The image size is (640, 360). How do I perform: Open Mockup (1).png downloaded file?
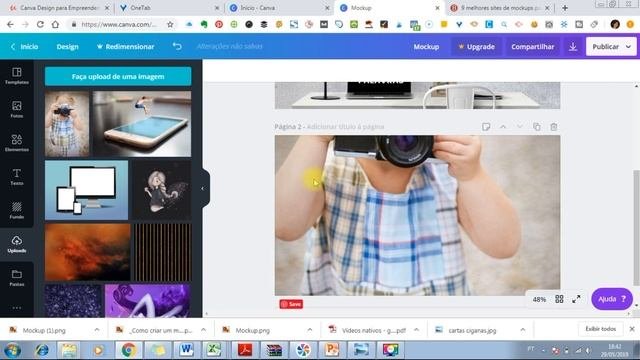click(x=44, y=330)
